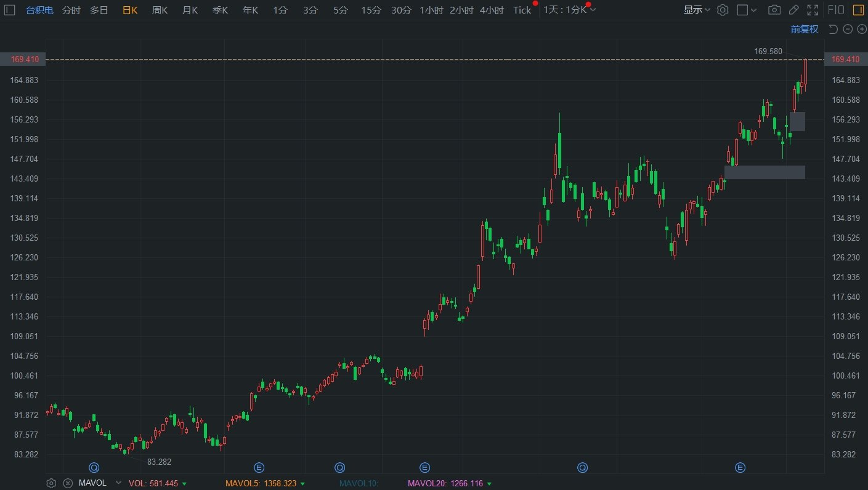Click the 前复权 adjustment link
Image resolution: width=868 pixels, height=490 pixels.
(805, 29)
